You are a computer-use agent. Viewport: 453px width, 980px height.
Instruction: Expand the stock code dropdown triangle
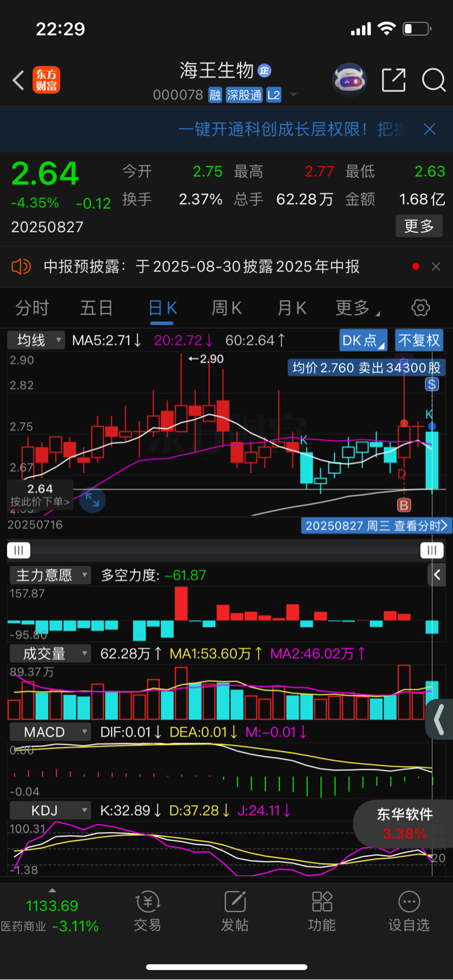pos(293,95)
